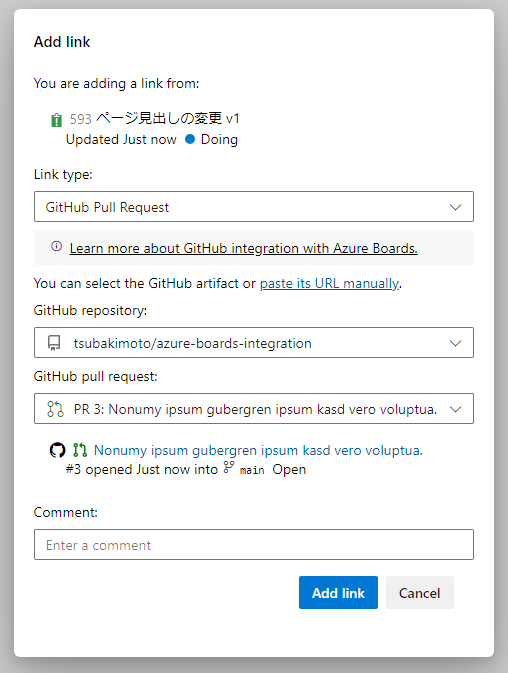Expand the GitHub pull request chevron
Screen dimensions: 508x673
click(455, 409)
